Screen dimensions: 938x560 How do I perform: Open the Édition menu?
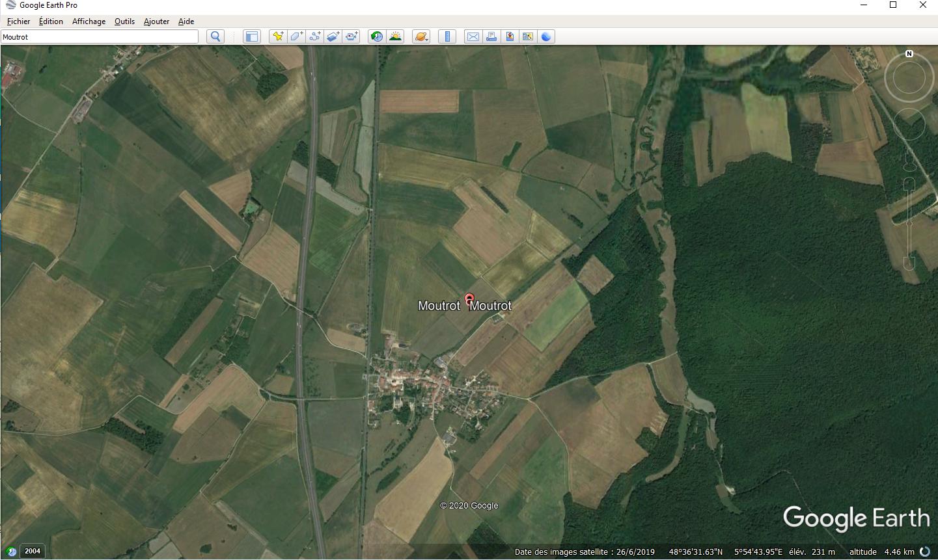click(x=51, y=21)
